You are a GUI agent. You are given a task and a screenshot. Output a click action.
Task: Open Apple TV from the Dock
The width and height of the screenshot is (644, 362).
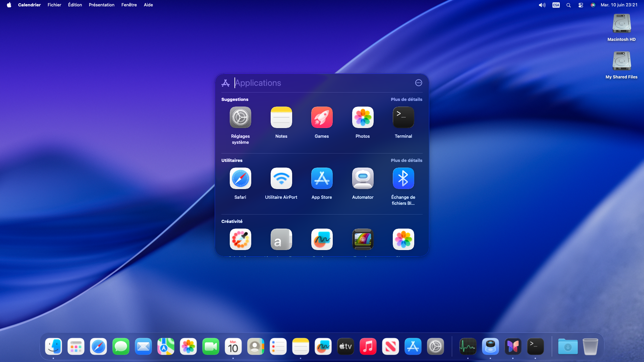point(345,347)
